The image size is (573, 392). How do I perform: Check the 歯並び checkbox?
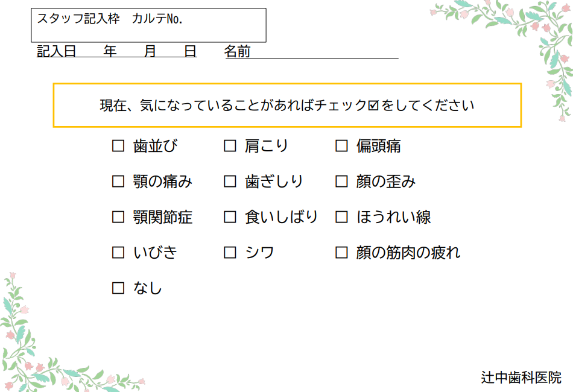(118, 146)
